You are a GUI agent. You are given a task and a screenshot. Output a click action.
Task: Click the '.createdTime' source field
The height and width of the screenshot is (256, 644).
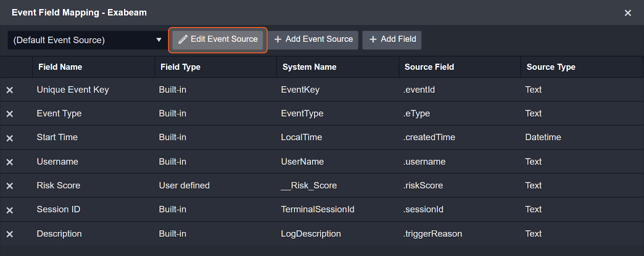429,137
